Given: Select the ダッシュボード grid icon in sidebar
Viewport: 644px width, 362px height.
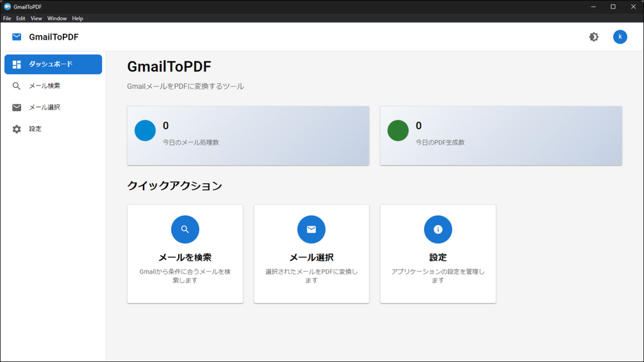Looking at the screenshot, I should click(17, 65).
